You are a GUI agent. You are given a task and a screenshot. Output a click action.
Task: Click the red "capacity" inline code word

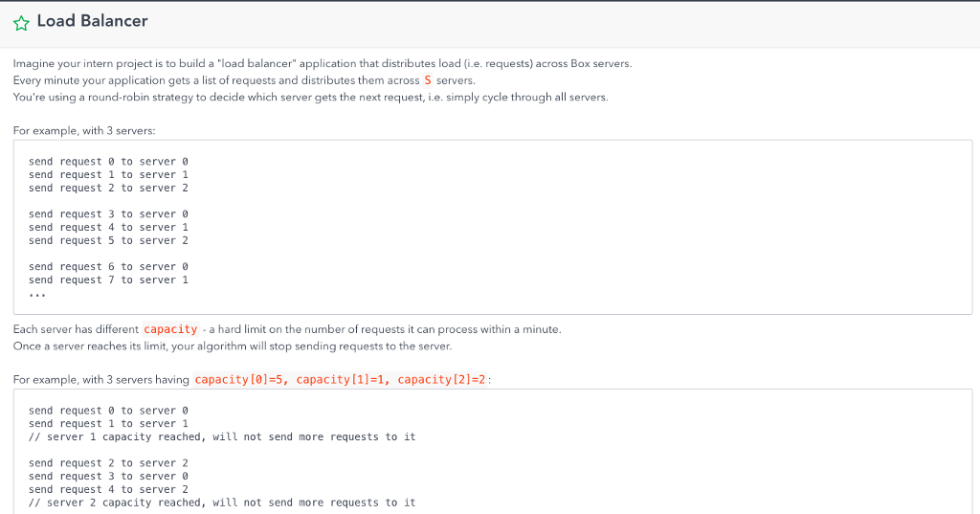170,329
